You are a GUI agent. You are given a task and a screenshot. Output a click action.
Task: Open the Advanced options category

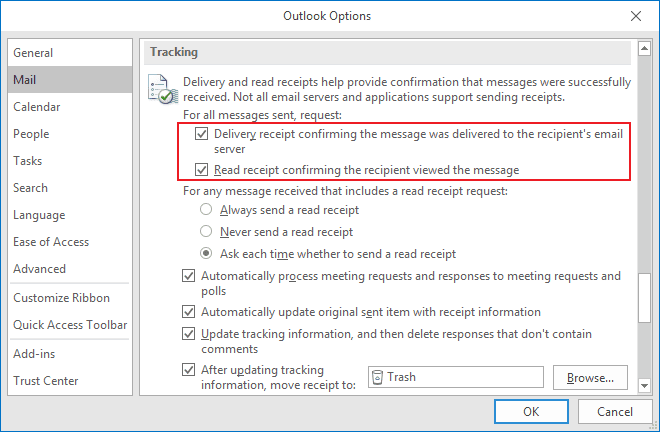[x=70, y=269]
